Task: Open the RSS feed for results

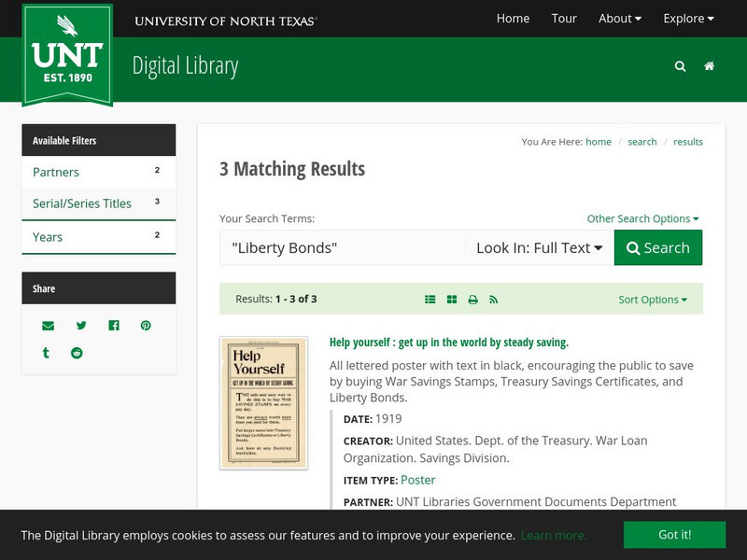Action: 492,300
